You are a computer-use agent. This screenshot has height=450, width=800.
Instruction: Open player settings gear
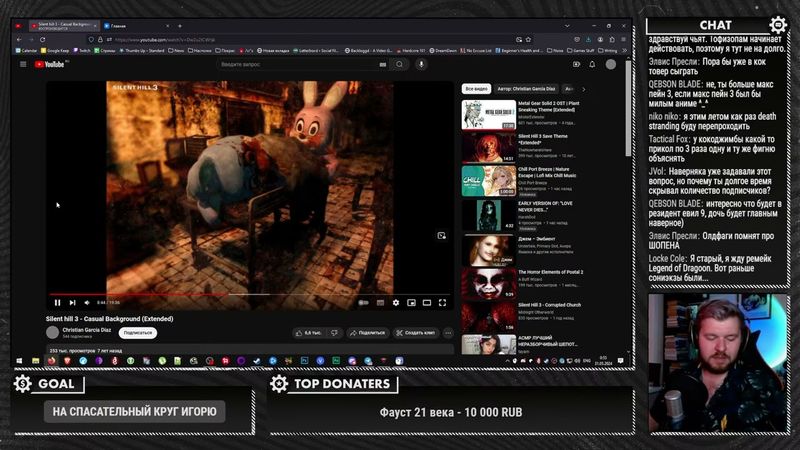click(396, 303)
